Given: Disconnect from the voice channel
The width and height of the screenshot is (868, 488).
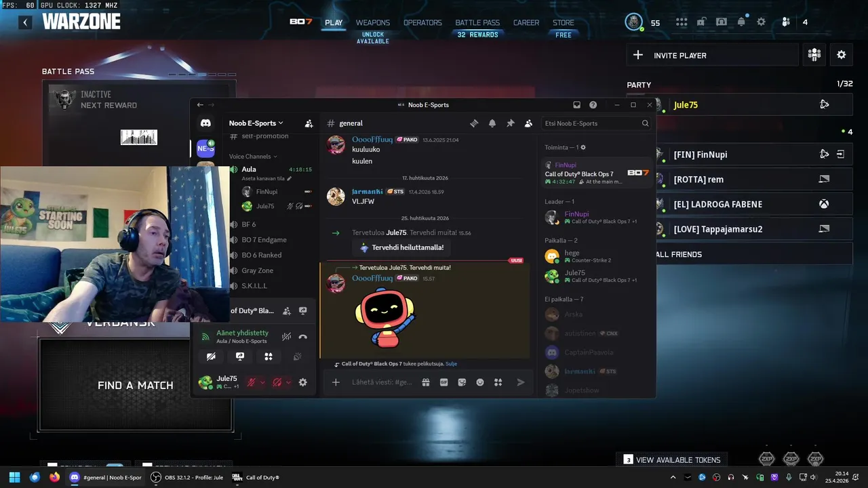Looking at the screenshot, I should tap(302, 337).
